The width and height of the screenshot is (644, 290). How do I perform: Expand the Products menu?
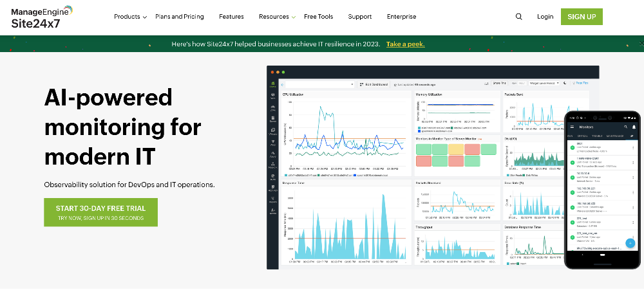pyautogui.click(x=130, y=17)
